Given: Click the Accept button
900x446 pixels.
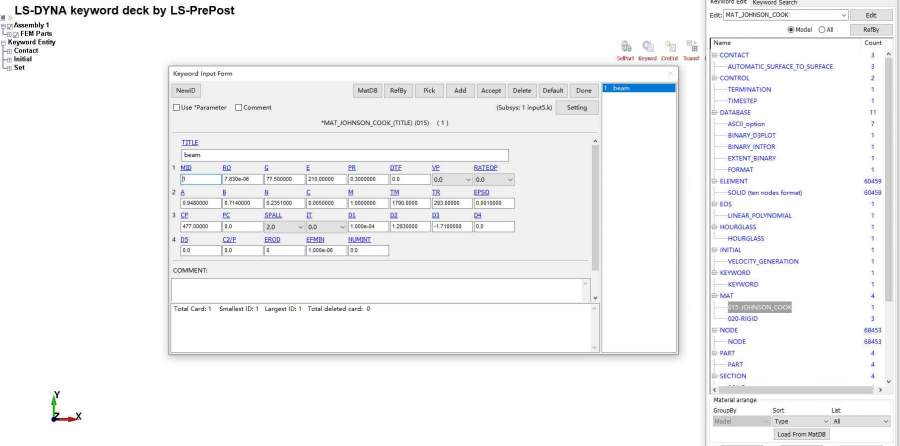Looking at the screenshot, I should click(x=491, y=90).
